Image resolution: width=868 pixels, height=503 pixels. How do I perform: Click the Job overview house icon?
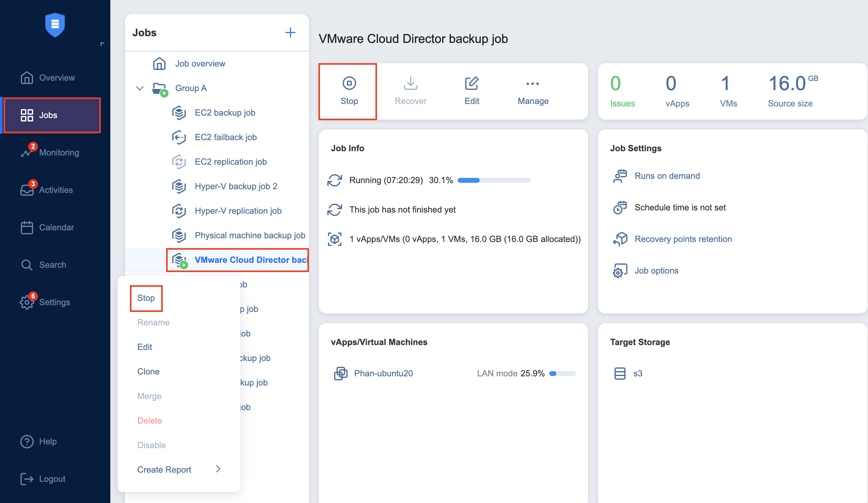159,63
